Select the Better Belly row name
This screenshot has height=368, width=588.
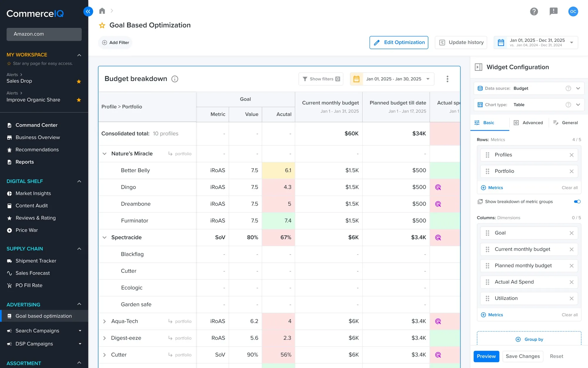click(x=135, y=170)
